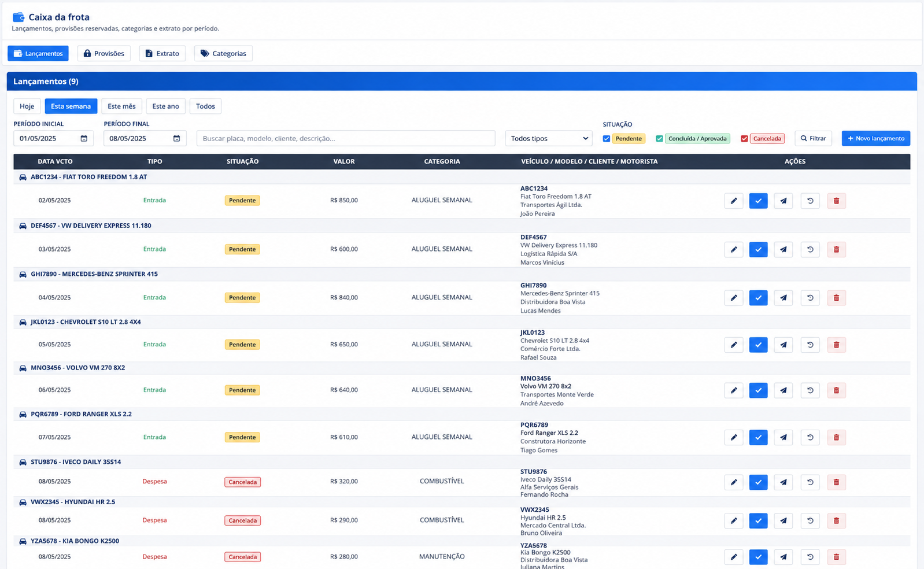Select the Hoje period filter

click(x=27, y=106)
